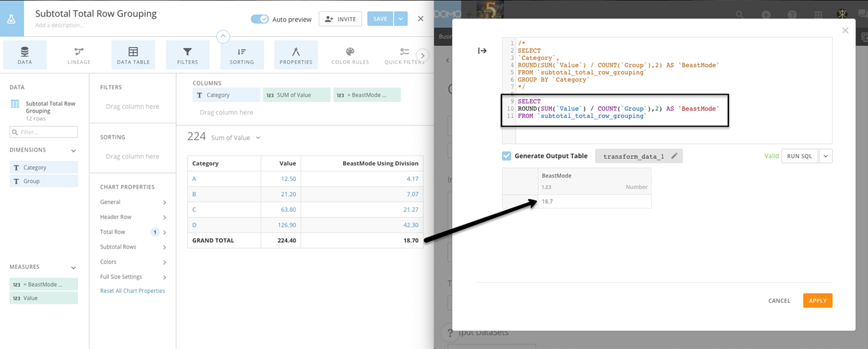Open the DATA toolbar section
The image size is (868, 349).
(x=25, y=55)
